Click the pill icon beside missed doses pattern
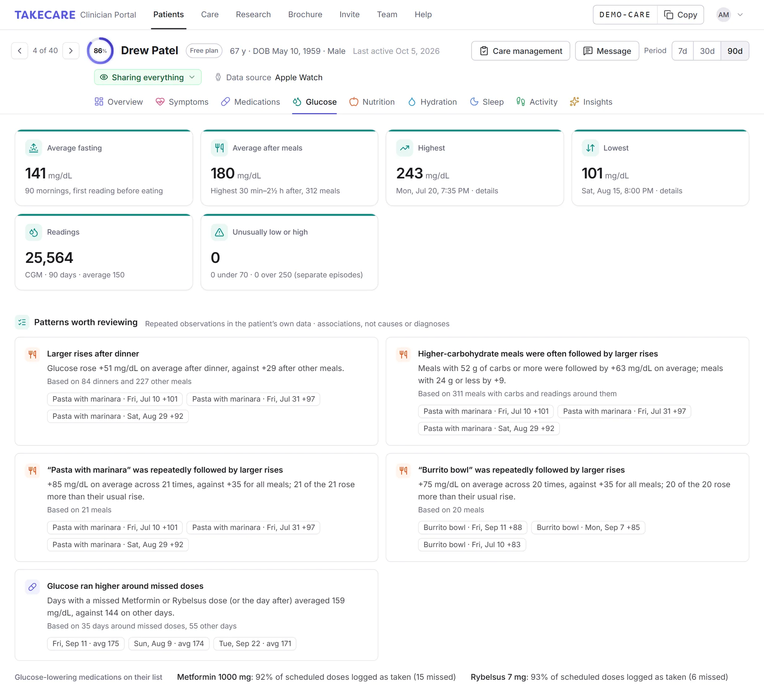This screenshot has width=764, height=700. click(x=32, y=587)
